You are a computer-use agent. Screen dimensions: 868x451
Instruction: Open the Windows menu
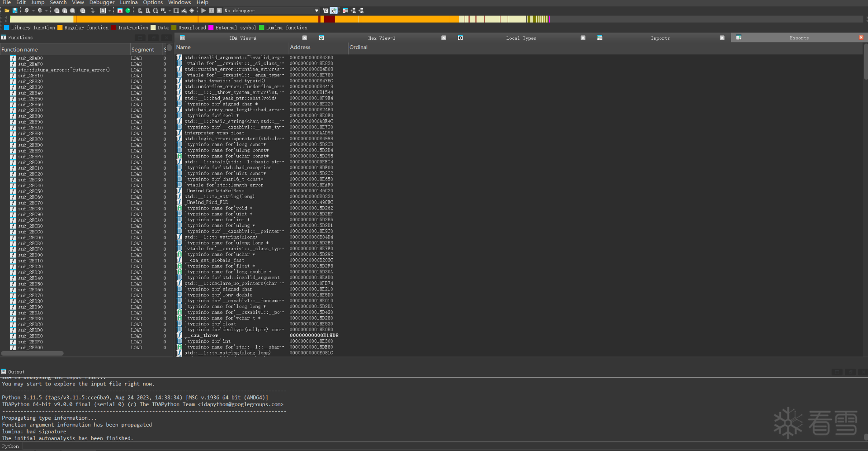(179, 3)
